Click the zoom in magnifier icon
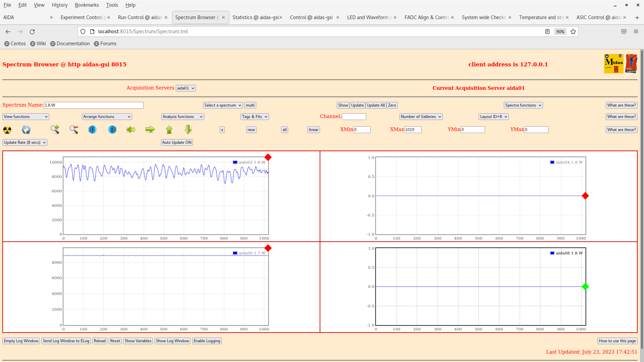Screen dimensions: 644x362 (55, 130)
